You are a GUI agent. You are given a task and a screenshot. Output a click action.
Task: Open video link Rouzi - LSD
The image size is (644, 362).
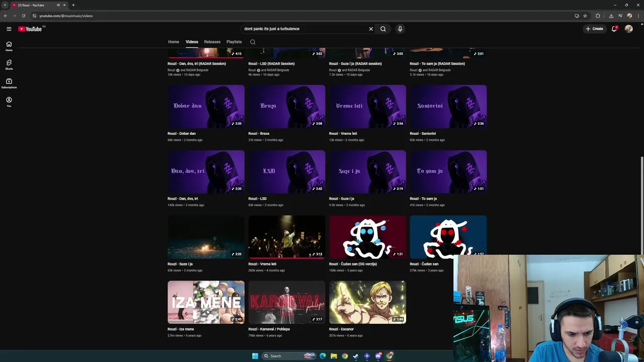[x=257, y=199]
